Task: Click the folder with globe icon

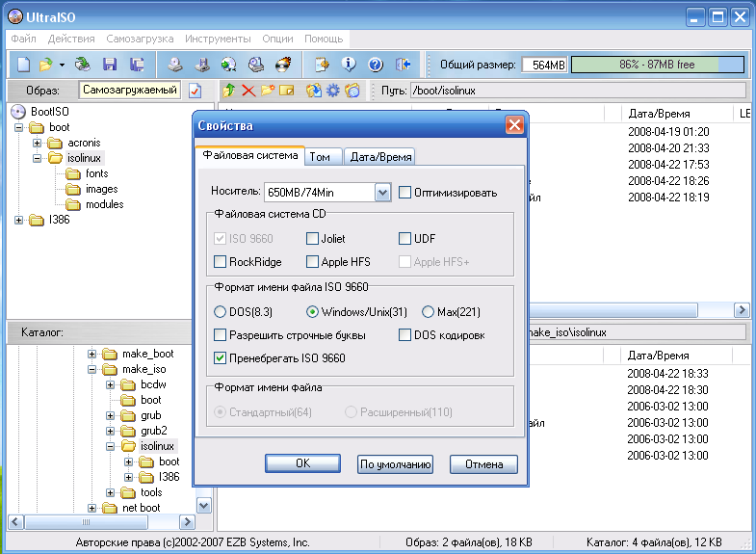Action: (352, 91)
